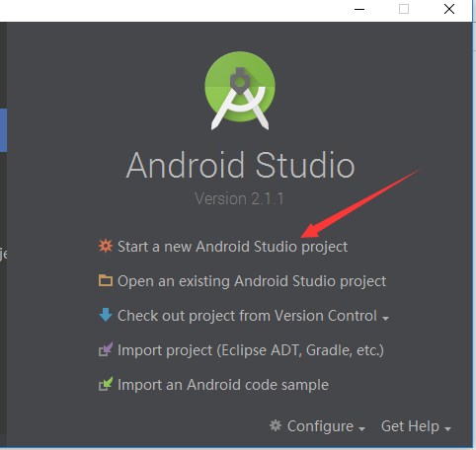Check out project from Version Control
476x450 pixels.
pyautogui.click(x=247, y=316)
